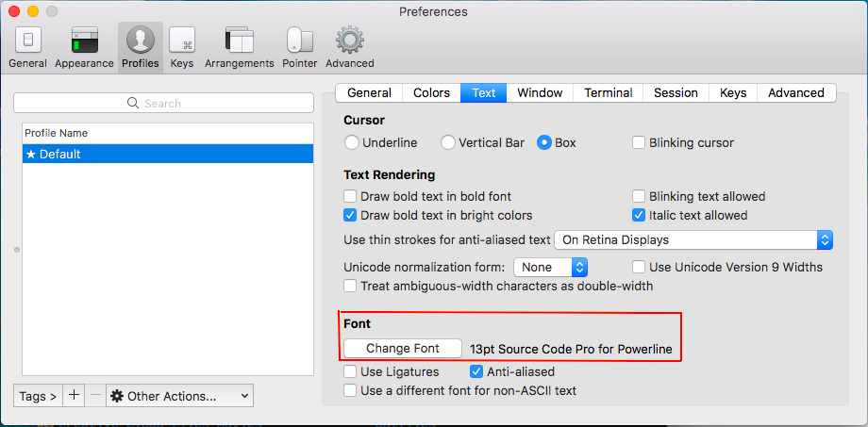Click the Change Font button

tap(403, 349)
